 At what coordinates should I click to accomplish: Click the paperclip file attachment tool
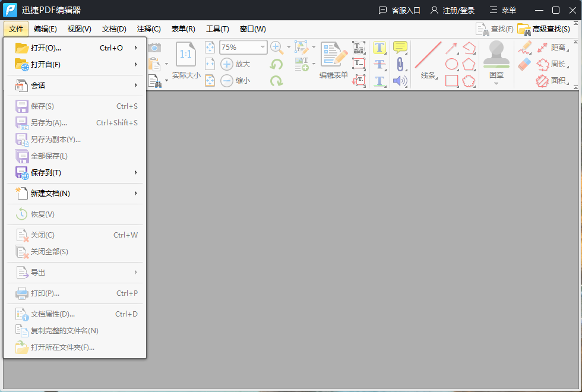click(x=400, y=64)
